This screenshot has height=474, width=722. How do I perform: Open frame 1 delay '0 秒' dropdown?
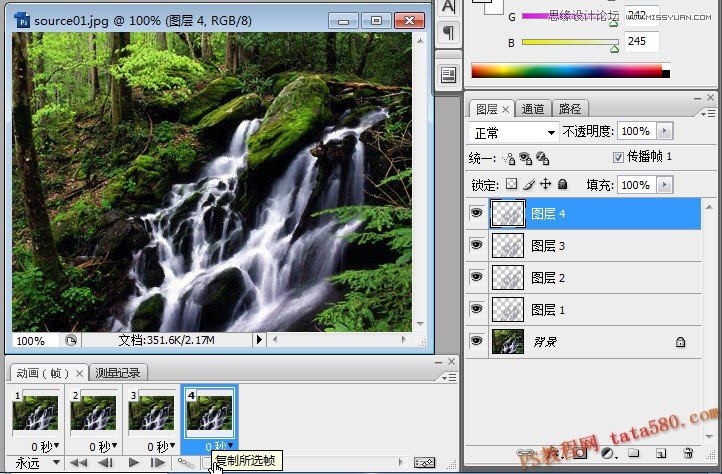coord(45,446)
